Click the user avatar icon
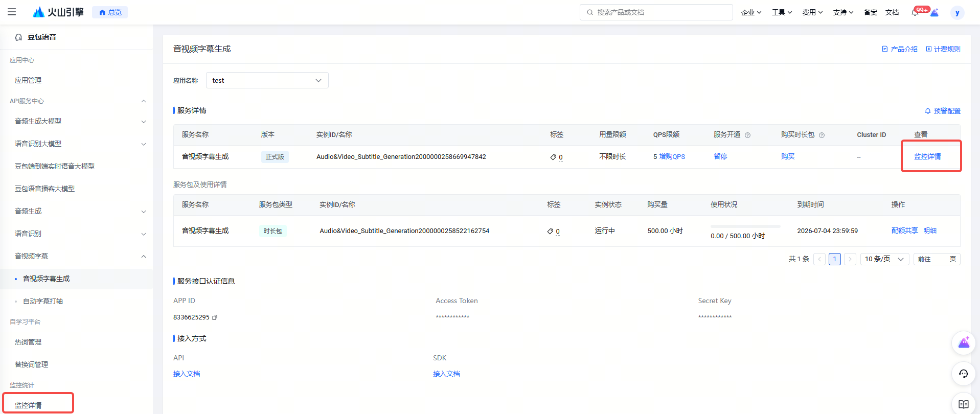 tap(957, 13)
